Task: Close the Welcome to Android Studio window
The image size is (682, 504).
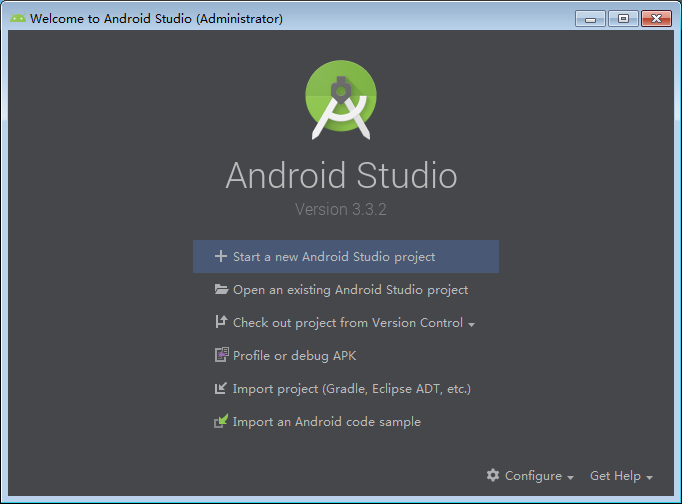Action: 656,19
